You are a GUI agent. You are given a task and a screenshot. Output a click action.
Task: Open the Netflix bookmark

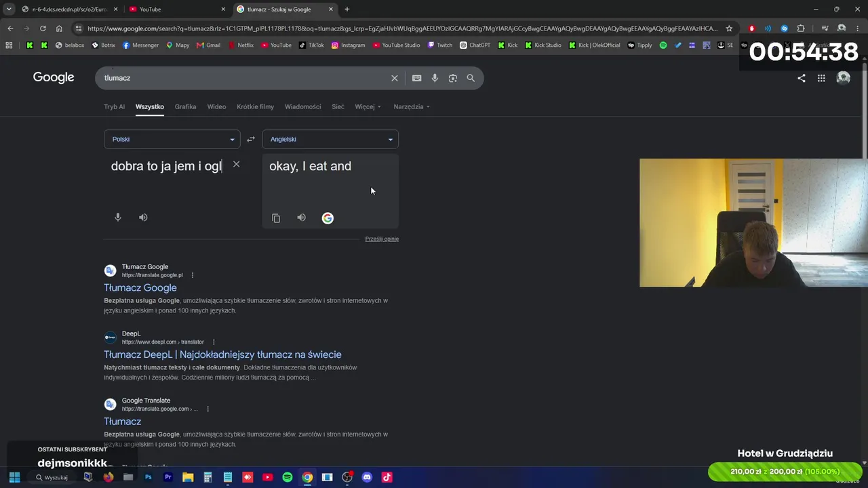(241, 45)
